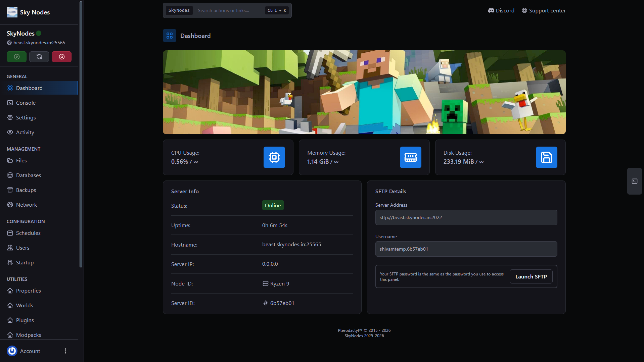
Task: Click the Minecraft banner image
Action: (x=364, y=92)
